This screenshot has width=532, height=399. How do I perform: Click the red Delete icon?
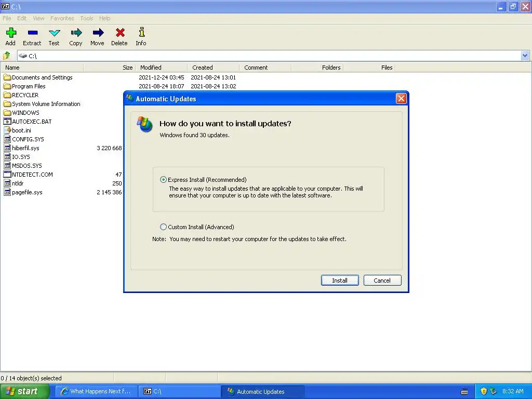click(x=120, y=33)
